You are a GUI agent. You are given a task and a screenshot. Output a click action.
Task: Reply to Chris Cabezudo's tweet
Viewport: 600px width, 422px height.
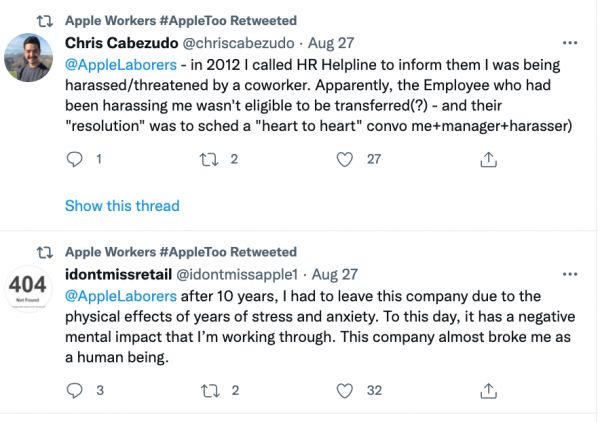75,158
